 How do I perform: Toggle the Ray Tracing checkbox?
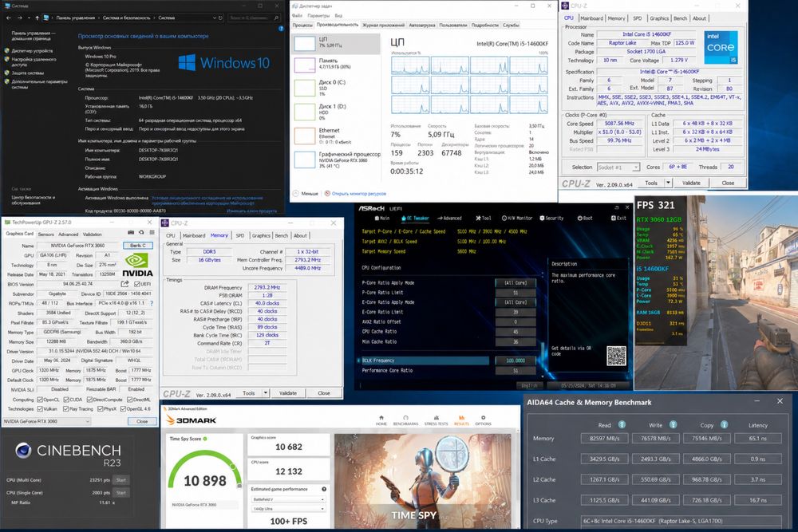65,409
